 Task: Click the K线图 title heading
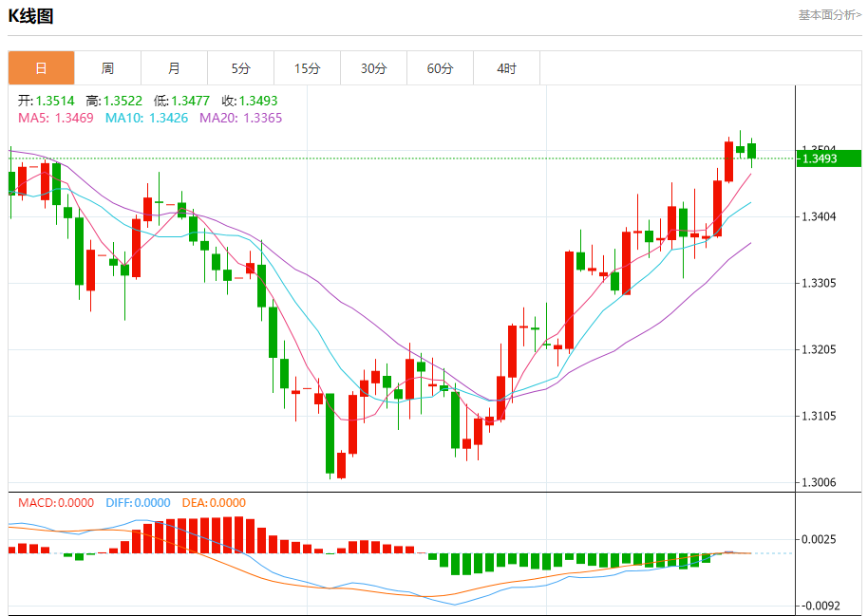pos(31,16)
